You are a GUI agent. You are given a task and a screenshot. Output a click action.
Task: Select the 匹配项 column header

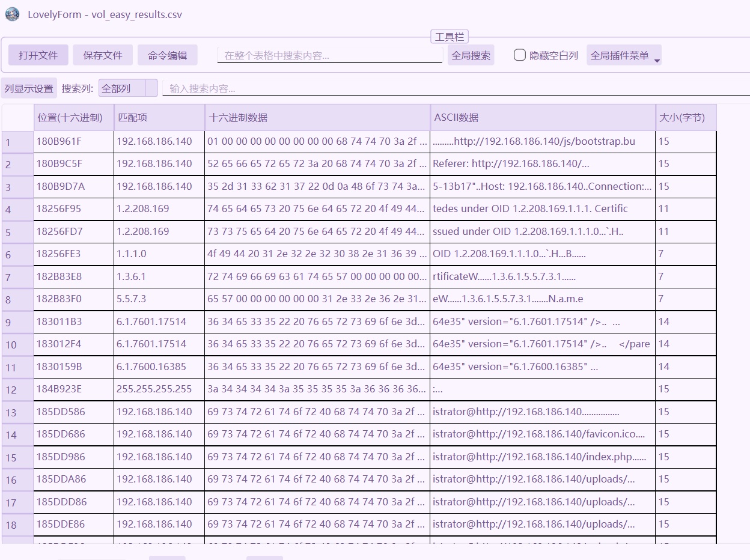[159, 118]
